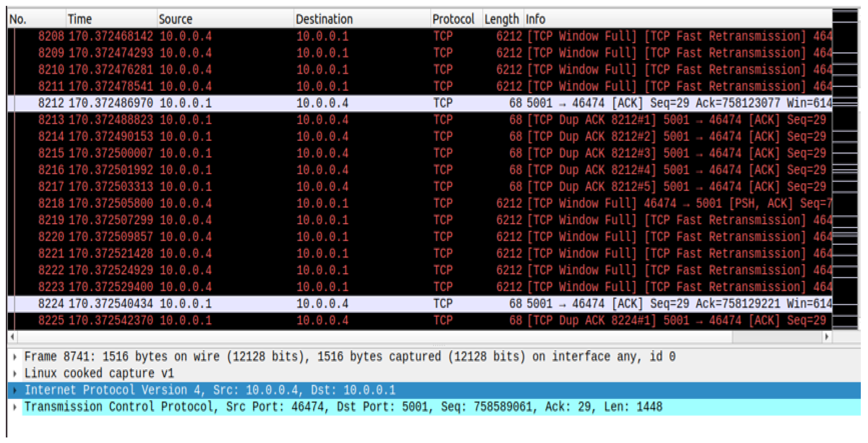Expand the Frame 8741 details row
The height and width of the screenshot is (443, 868).
click(15, 357)
